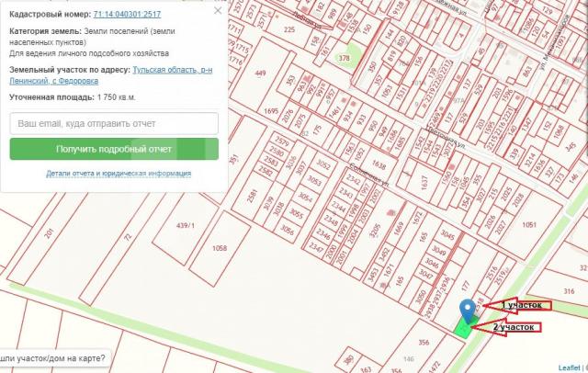Select parcel labeled 3050
The width and height of the screenshot is (588, 373).
tap(421, 296)
